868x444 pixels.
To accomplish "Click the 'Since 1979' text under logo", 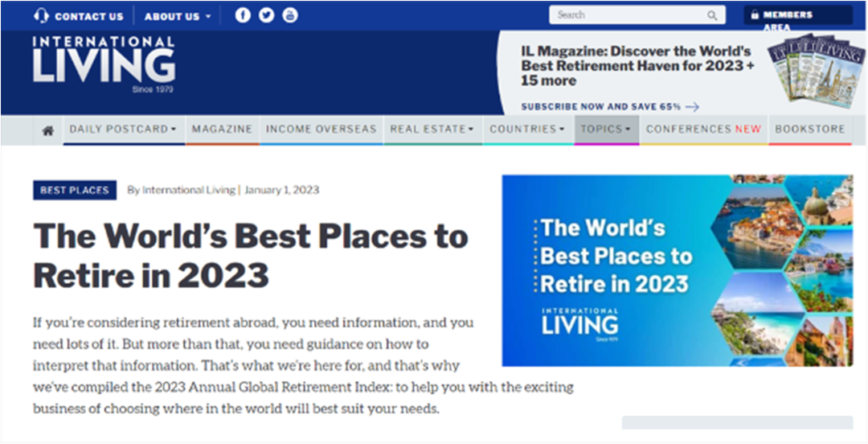I will coord(153,89).
